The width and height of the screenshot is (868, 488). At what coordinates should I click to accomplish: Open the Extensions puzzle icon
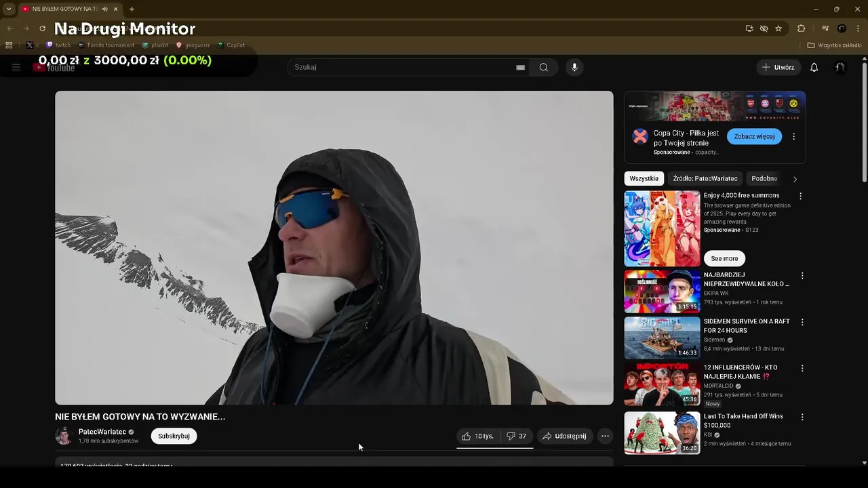click(x=801, y=28)
